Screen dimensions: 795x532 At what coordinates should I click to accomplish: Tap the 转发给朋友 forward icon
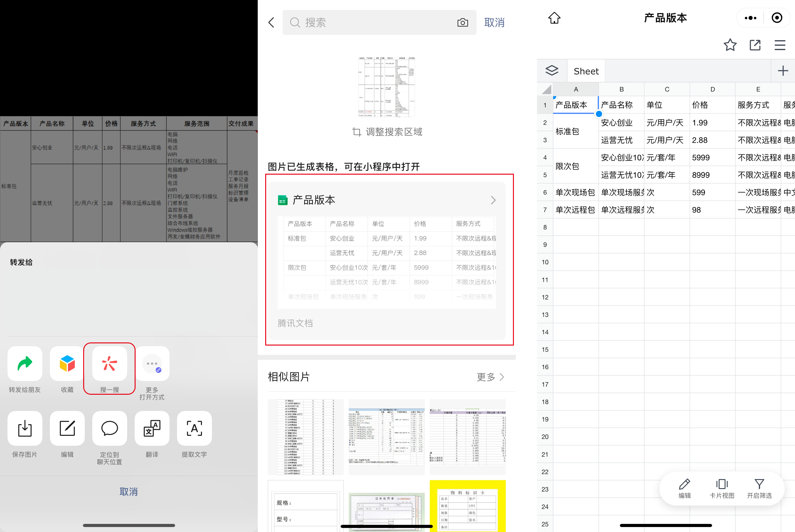coord(25,364)
